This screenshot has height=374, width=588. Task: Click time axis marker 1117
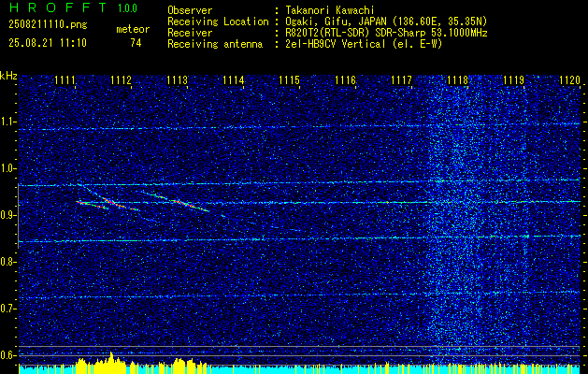coord(401,79)
